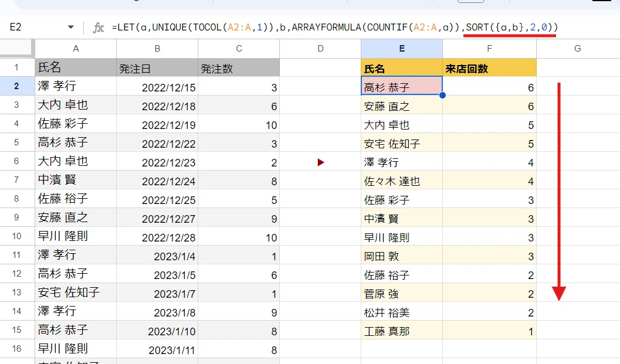The width and height of the screenshot is (620, 364).
Task: Select cell 佐々木 達也
Action: coord(402,180)
